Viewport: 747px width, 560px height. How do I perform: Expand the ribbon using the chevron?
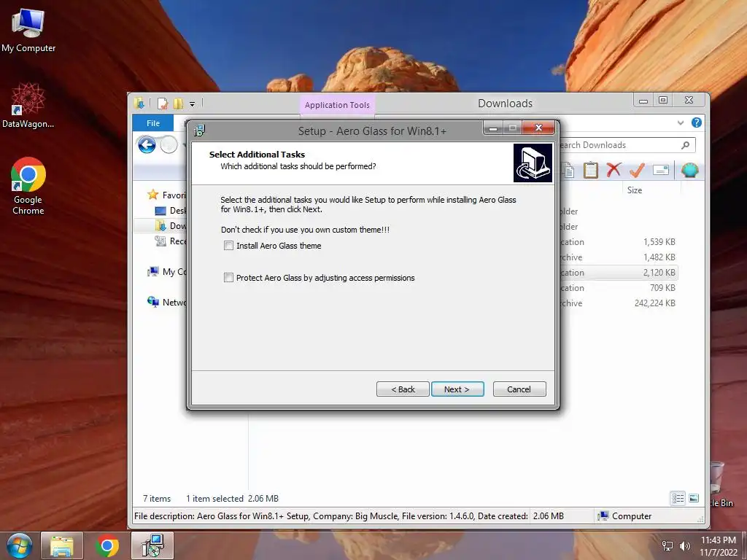(681, 122)
